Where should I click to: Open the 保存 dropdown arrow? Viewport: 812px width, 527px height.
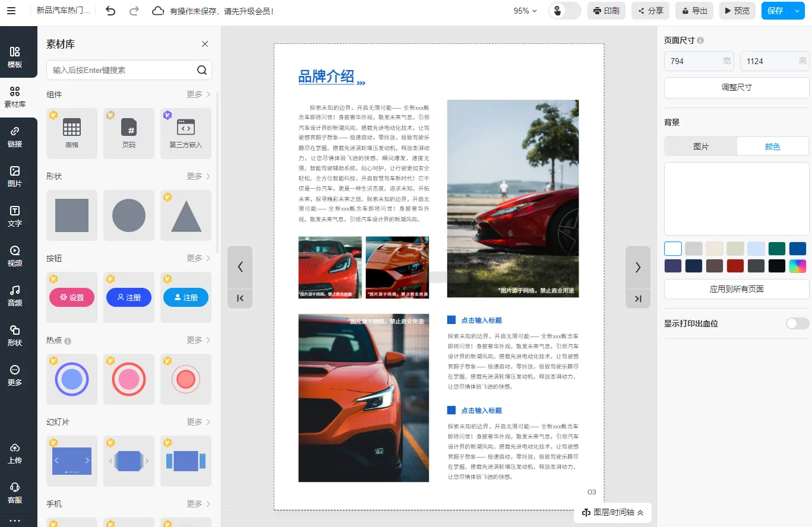pos(797,11)
